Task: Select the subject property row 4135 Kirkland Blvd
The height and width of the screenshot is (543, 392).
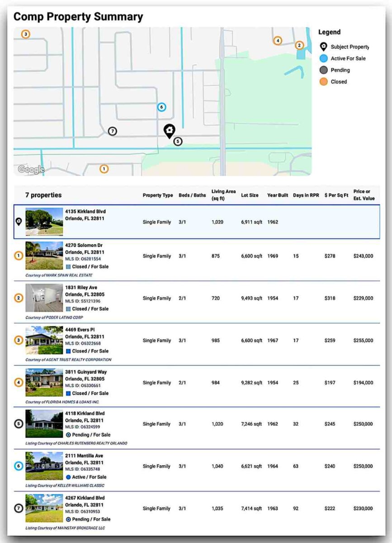Action: click(x=197, y=222)
